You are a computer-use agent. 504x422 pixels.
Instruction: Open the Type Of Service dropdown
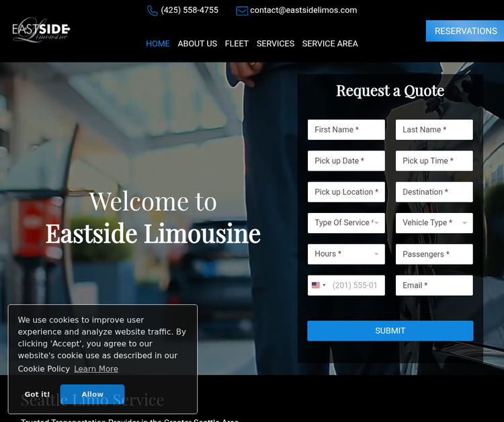(346, 222)
